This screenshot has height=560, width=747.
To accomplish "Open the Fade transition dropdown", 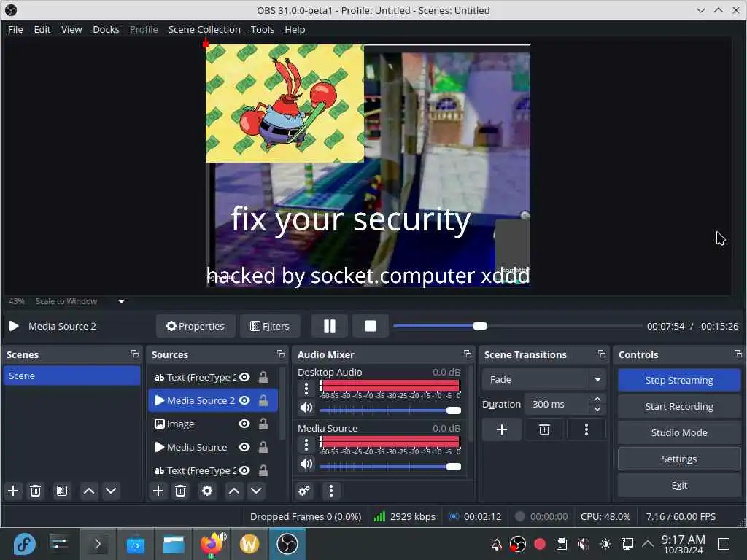I will (x=543, y=379).
